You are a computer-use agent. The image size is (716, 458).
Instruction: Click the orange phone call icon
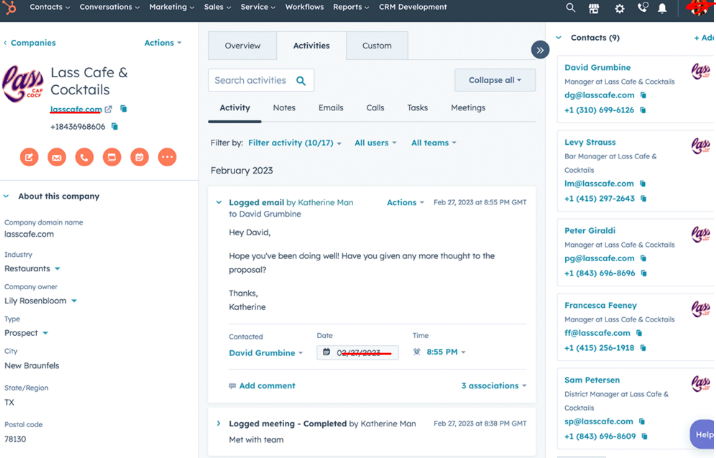click(x=84, y=157)
